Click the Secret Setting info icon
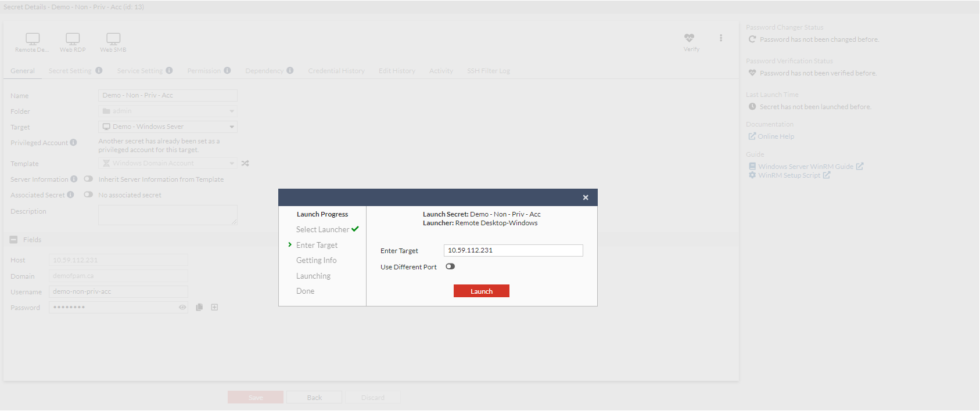 coord(99,70)
